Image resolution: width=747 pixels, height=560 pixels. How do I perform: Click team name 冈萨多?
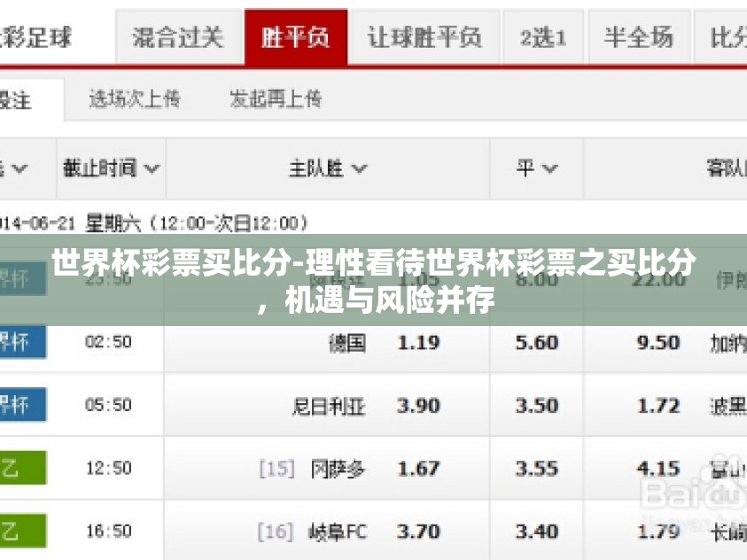pyautogui.click(x=338, y=469)
